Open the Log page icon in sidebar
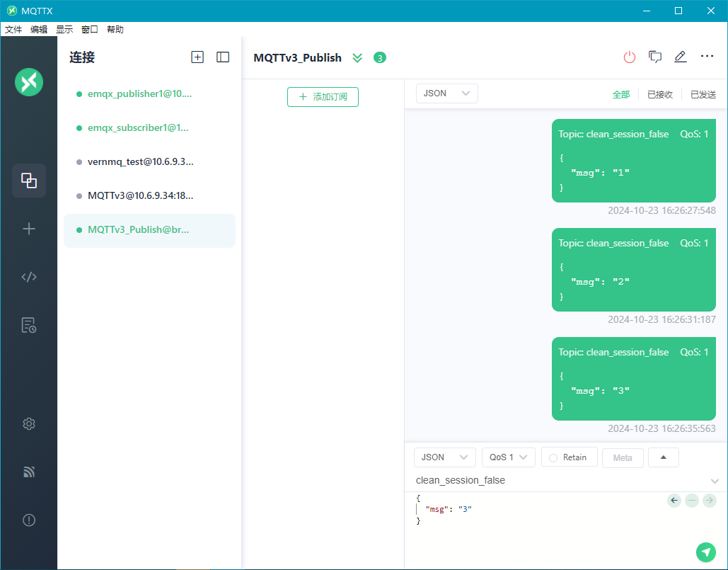This screenshot has height=570, width=728. pyautogui.click(x=29, y=325)
